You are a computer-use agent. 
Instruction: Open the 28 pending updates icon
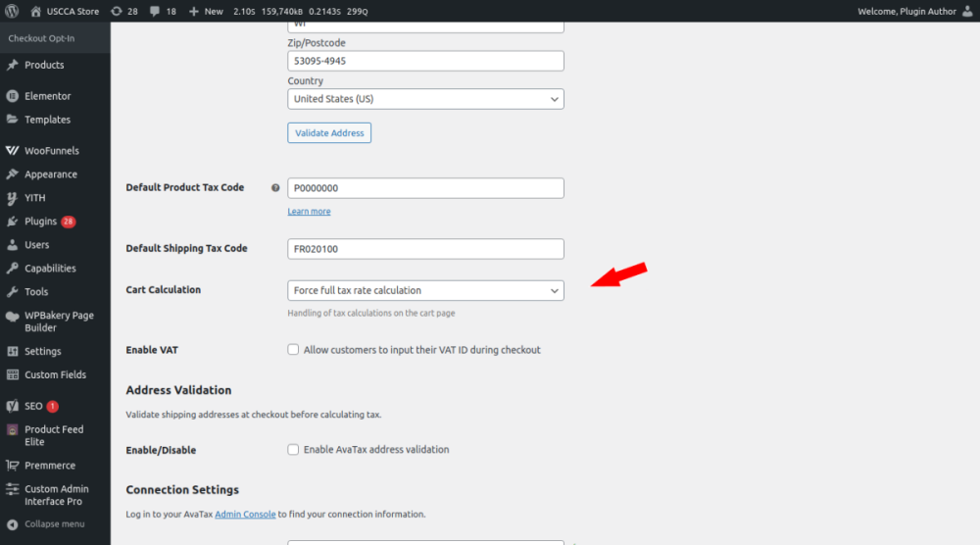[x=117, y=11]
